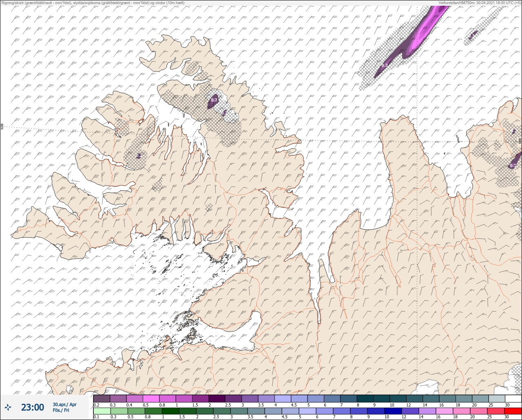Viewport: 522px width, 420px height.
Task: Select the top-row pink swatch starting at 0.5
Action: [151, 398]
